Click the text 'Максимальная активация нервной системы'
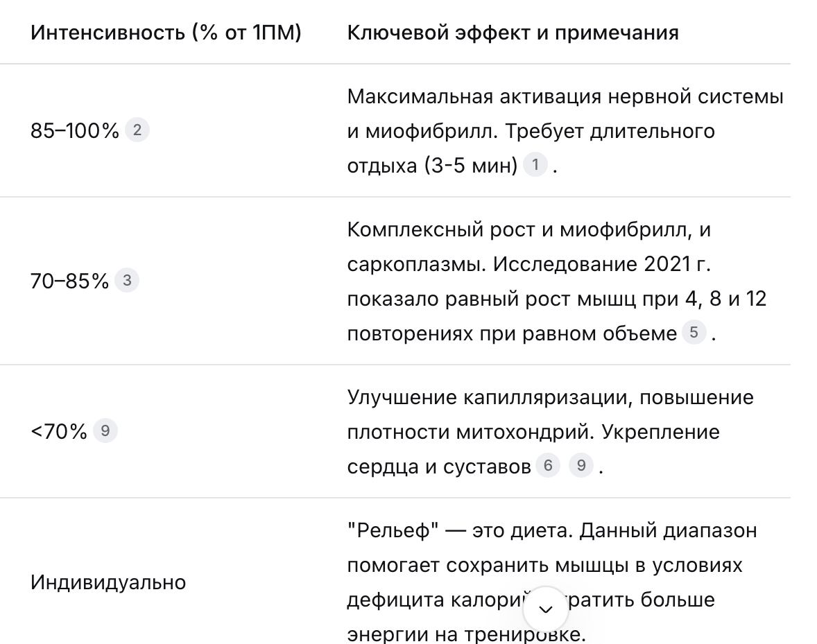817x644 pixels. coord(565,96)
